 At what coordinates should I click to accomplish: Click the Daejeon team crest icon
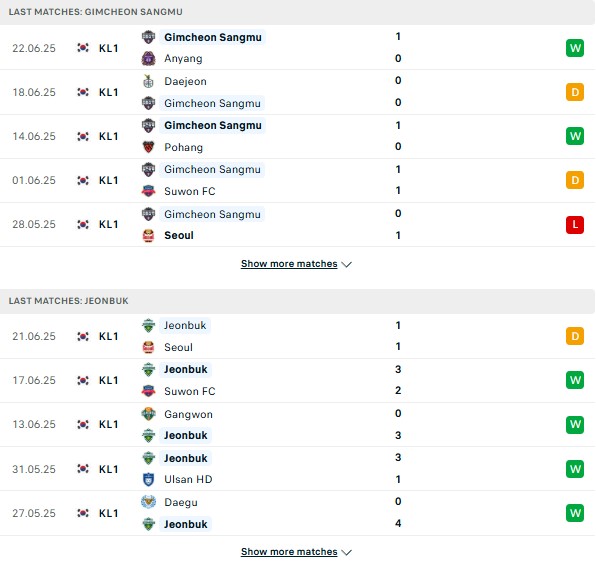(x=148, y=81)
